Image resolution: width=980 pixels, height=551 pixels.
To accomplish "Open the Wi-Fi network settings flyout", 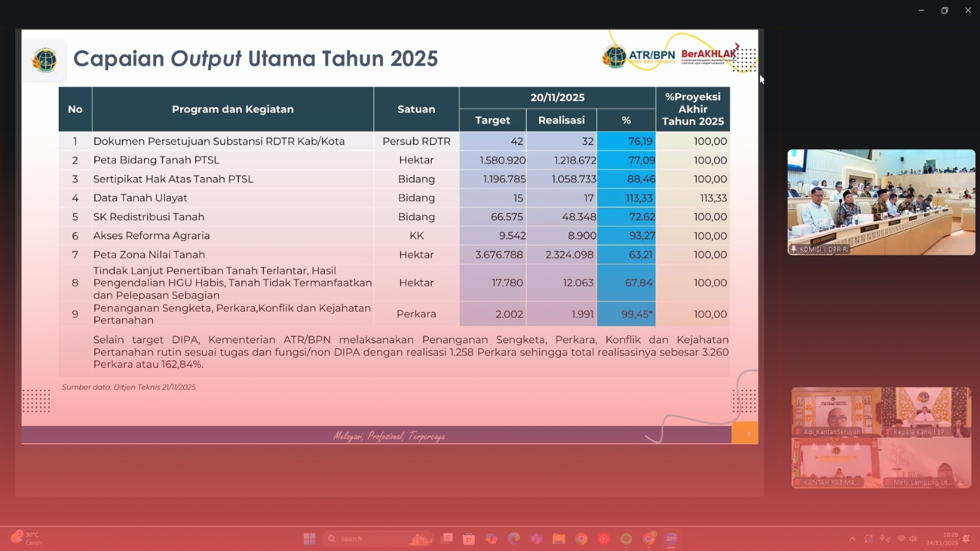I will click(901, 539).
